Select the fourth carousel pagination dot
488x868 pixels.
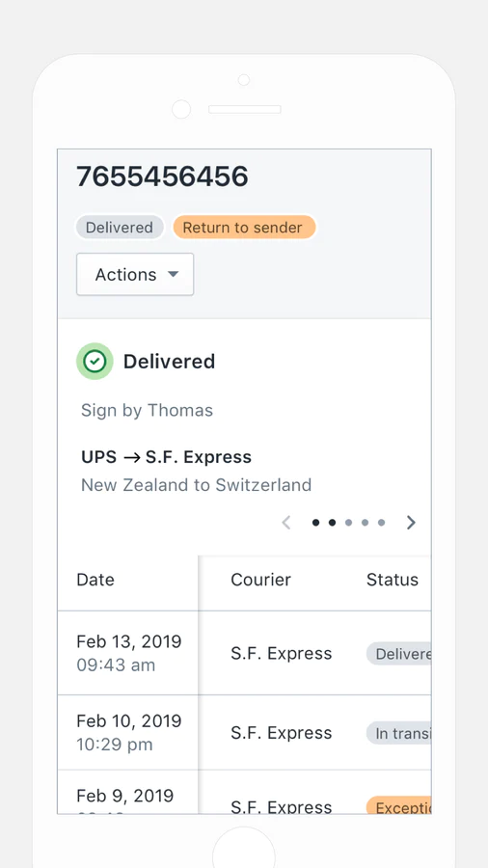366,523
